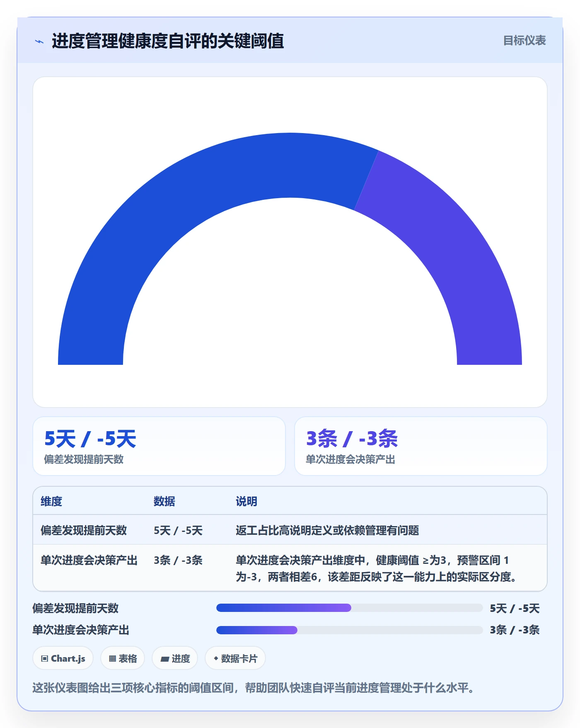Click the table cell 单次进度会决策产出
The image size is (580, 728).
pos(89,560)
